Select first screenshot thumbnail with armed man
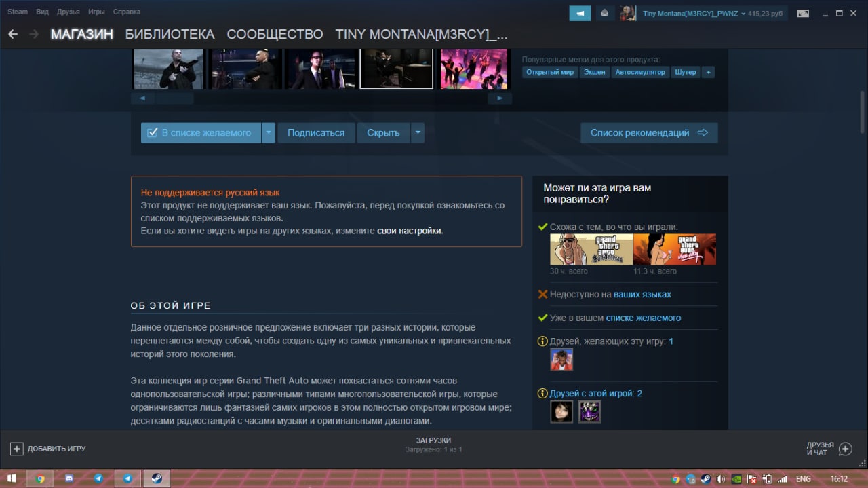The width and height of the screenshot is (868, 488). tap(168, 69)
